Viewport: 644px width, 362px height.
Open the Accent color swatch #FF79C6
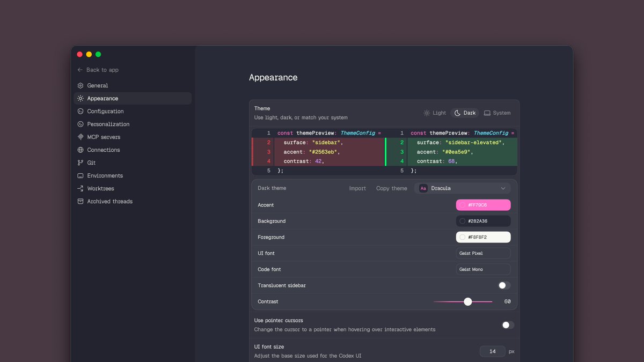(x=484, y=205)
